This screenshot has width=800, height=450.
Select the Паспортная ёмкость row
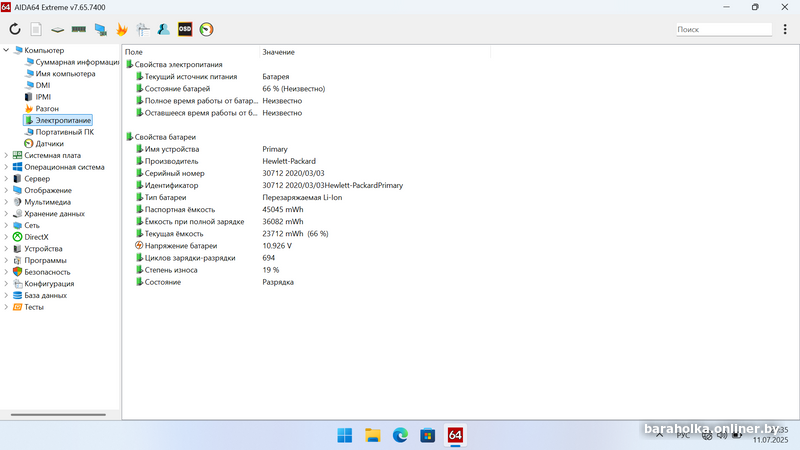point(219,210)
